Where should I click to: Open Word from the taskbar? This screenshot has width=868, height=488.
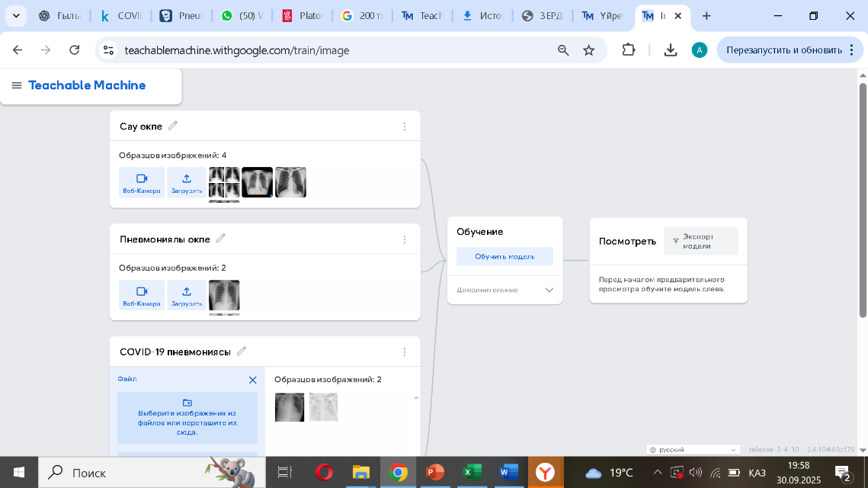tap(509, 473)
